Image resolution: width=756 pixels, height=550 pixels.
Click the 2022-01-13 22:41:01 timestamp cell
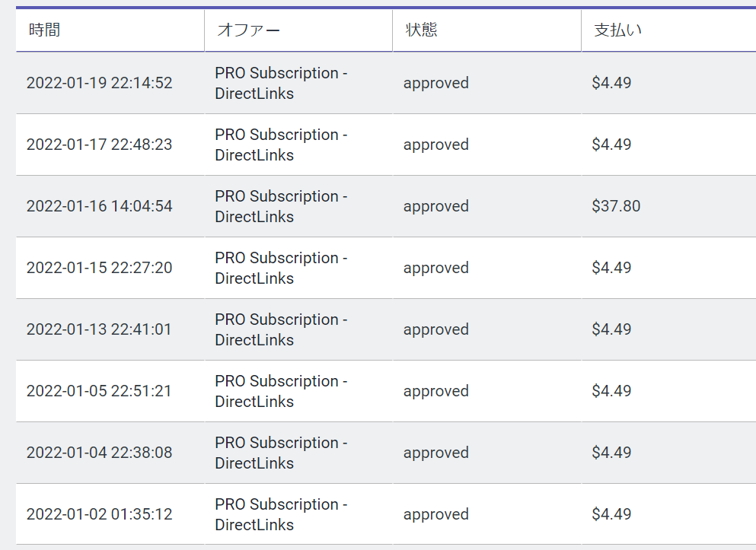(99, 329)
